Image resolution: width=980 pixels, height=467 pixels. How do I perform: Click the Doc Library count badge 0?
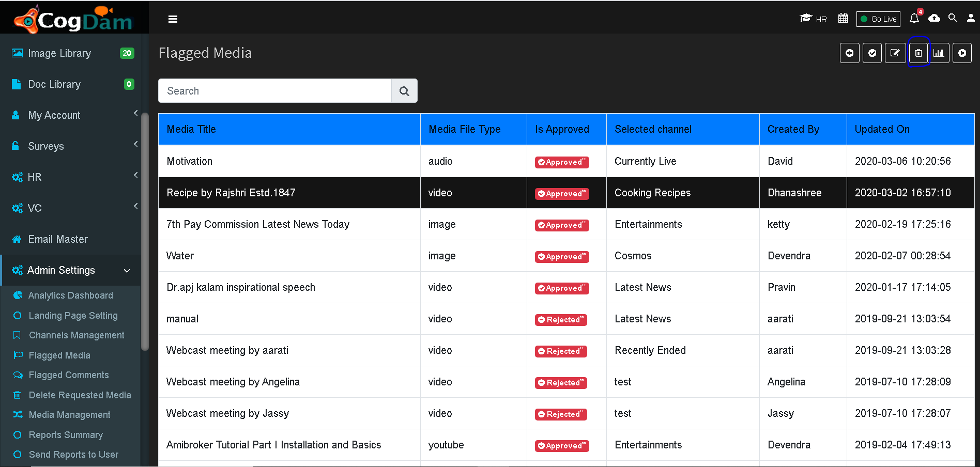129,84
